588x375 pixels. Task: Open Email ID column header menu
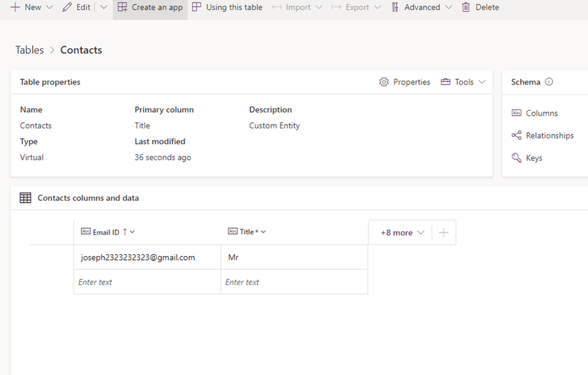[132, 232]
